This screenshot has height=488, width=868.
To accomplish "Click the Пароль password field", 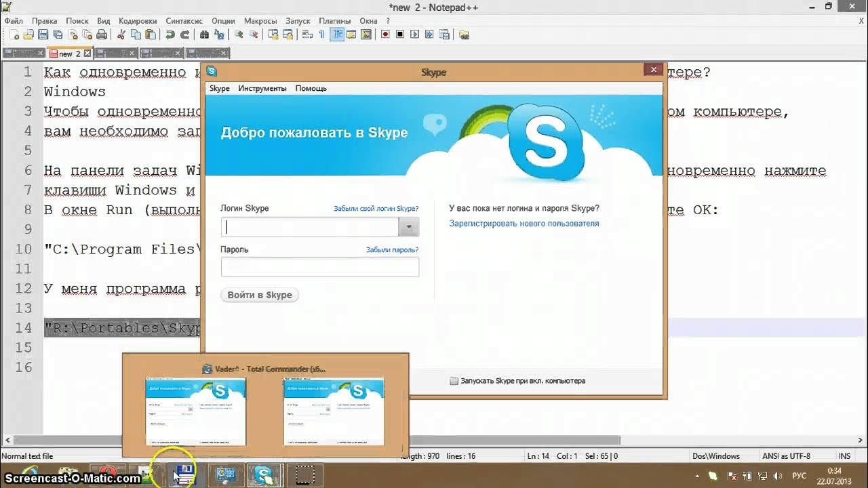I will tap(320, 267).
